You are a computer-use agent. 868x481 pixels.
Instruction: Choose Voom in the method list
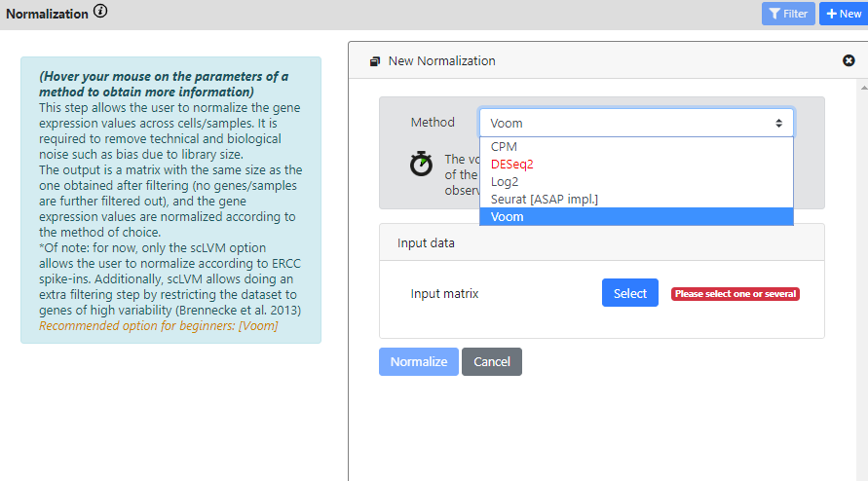[636, 217]
